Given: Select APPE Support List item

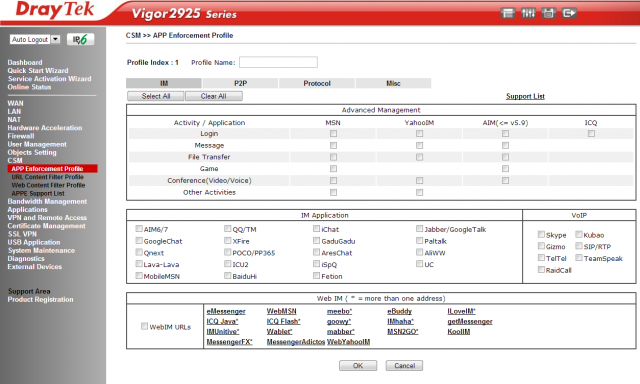Looking at the screenshot, I should click(38, 193).
